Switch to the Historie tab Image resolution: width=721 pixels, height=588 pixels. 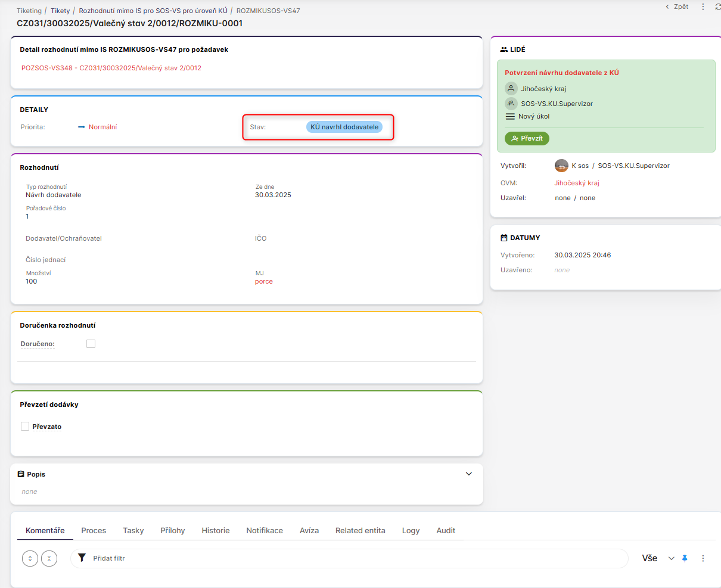215,530
